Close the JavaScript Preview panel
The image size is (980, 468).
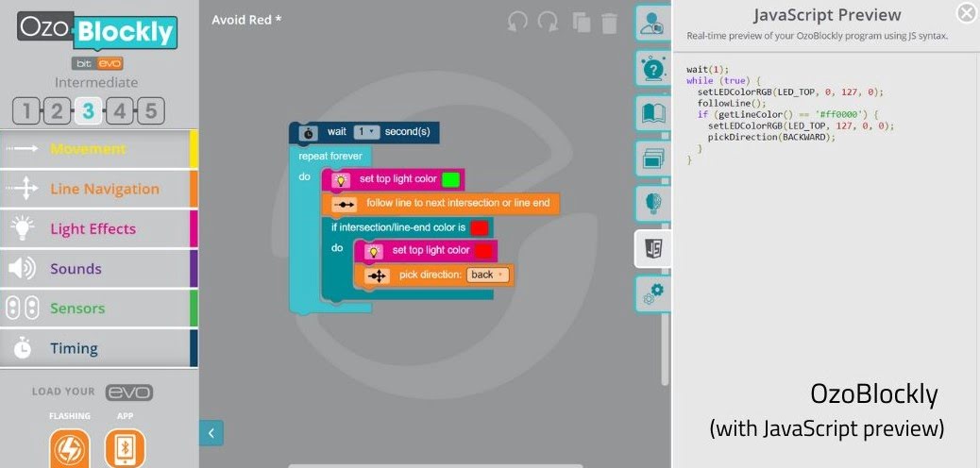click(x=967, y=12)
